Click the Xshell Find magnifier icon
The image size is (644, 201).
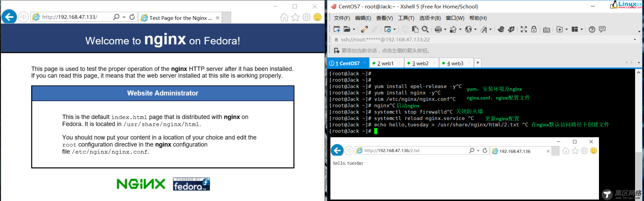click(x=425, y=29)
